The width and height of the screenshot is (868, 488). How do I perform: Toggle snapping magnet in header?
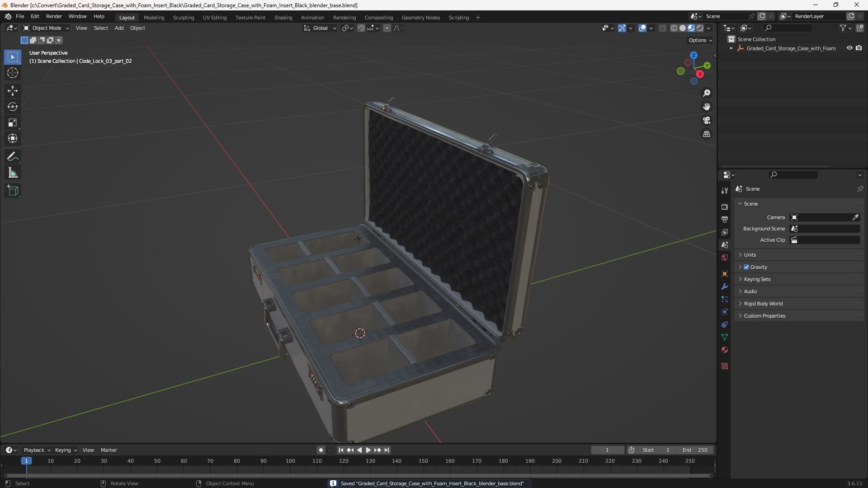point(361,28)
